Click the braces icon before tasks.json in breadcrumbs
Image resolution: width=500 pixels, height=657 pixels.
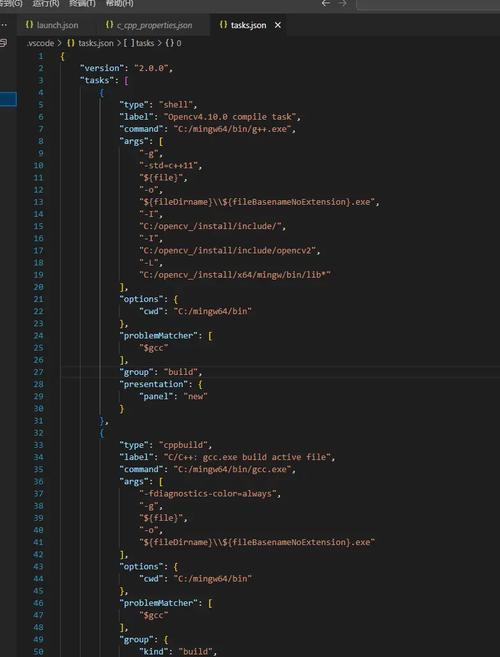click(x=71, y=43)
